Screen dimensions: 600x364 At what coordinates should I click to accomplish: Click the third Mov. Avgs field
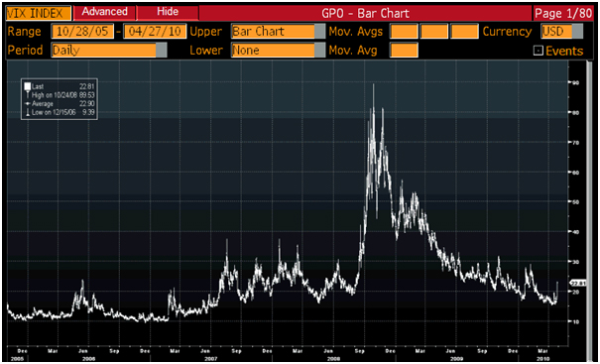pyautogui.click(x=464, y=32)
